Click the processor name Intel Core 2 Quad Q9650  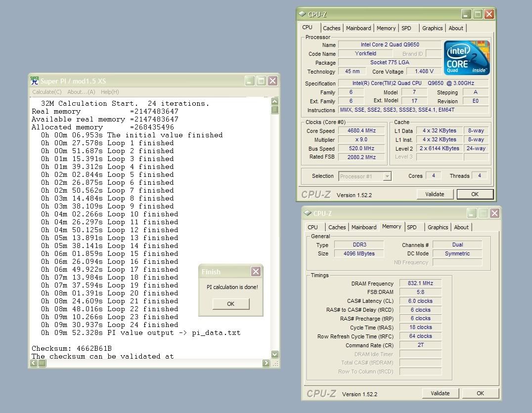coord(390,44)
